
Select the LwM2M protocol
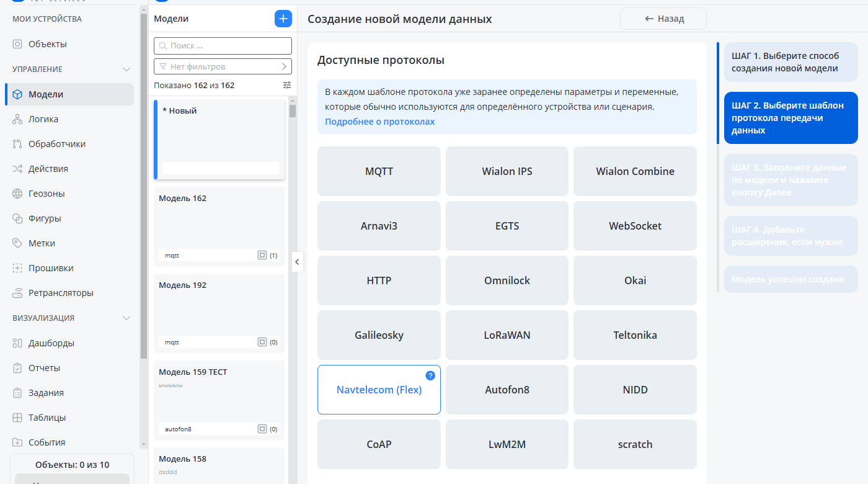[507, 444]
